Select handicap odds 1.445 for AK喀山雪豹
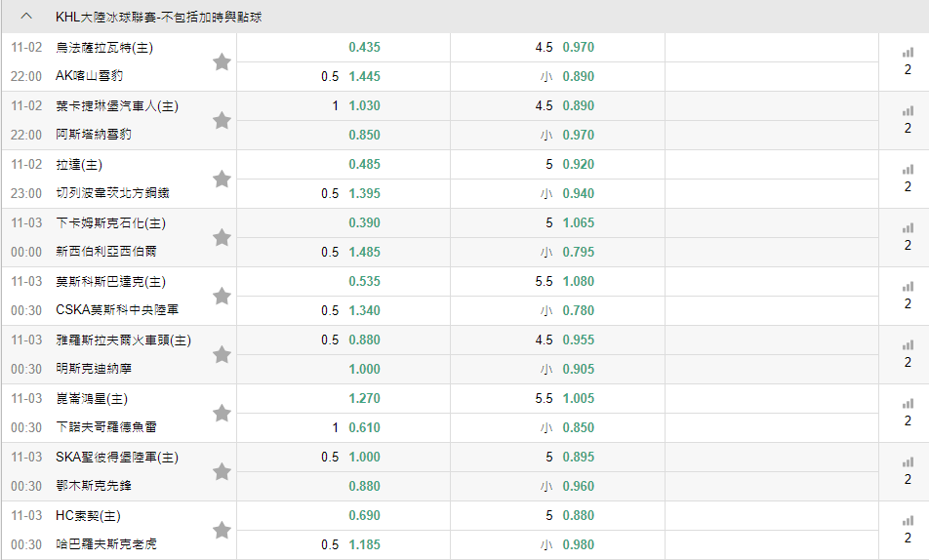Screen dimensions: 929x560 364,76
